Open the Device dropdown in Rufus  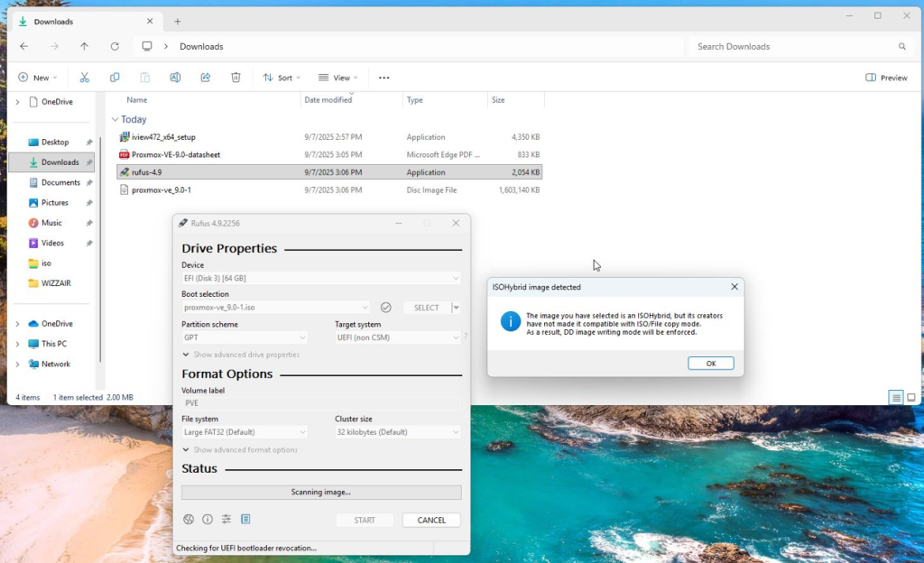click(321, 279)
